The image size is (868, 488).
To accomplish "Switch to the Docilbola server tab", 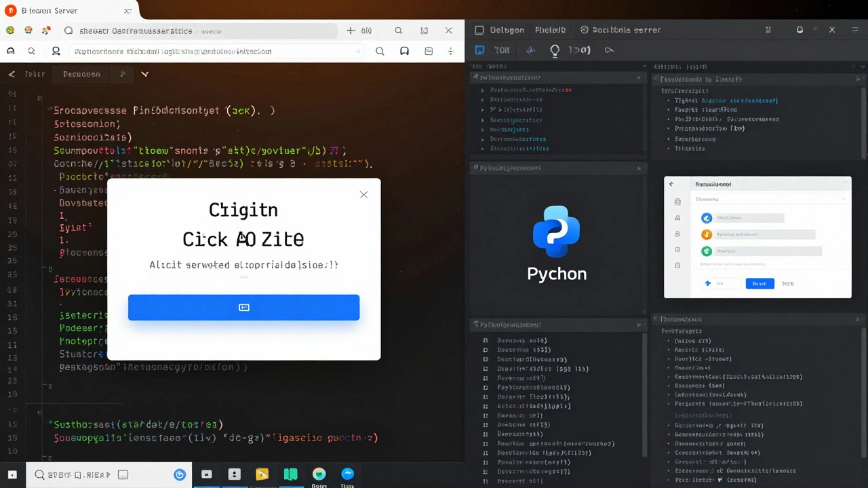I will 620,29.
